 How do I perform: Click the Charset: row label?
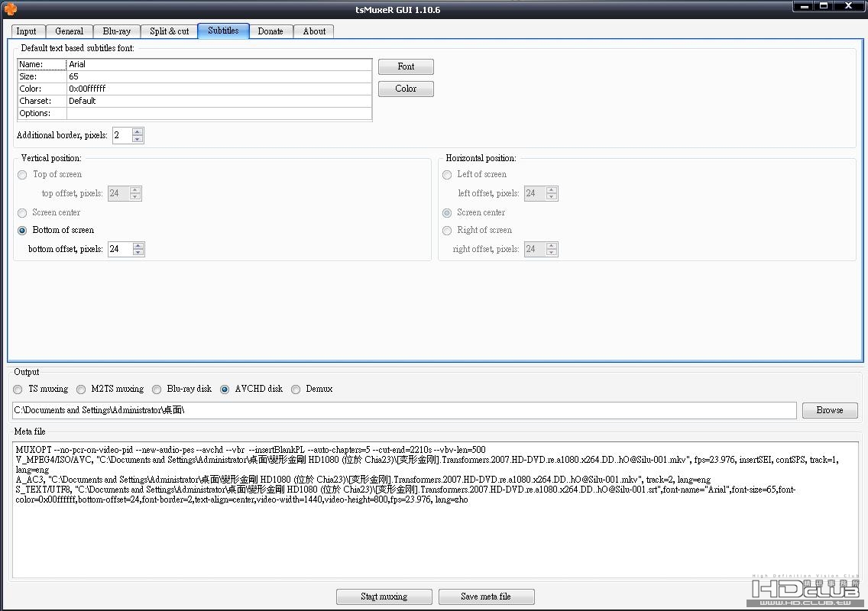[x=42, y=101]
